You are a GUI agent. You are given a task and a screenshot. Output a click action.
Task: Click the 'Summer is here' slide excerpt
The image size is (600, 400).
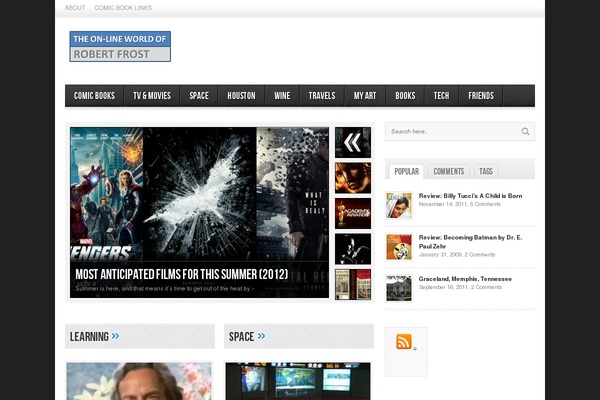pos(165,289)
